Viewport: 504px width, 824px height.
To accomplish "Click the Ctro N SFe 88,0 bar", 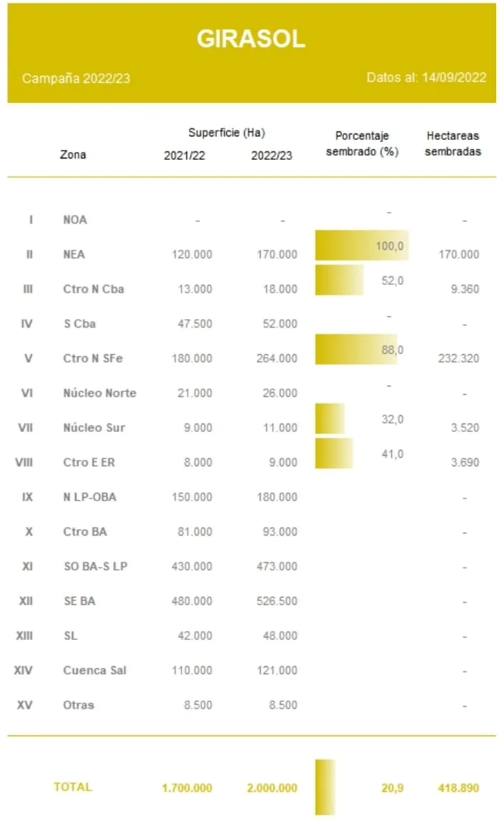I will (356, 349).
